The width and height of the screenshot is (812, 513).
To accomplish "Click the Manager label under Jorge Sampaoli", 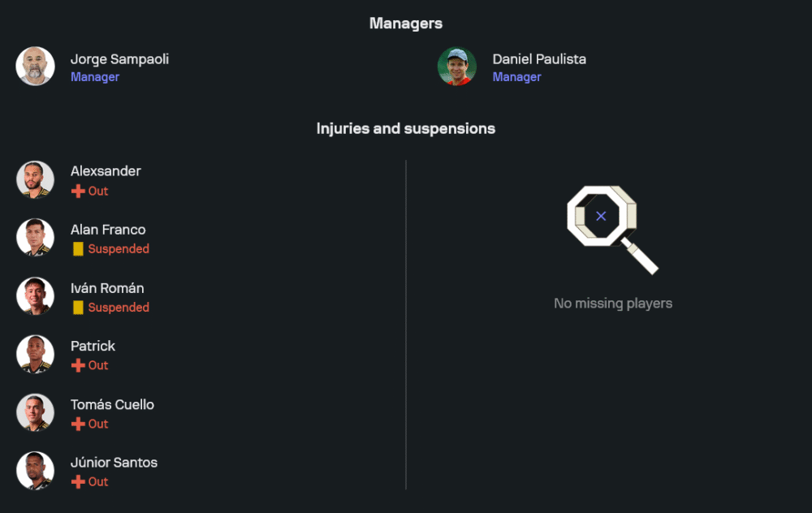I will point(95,77).
